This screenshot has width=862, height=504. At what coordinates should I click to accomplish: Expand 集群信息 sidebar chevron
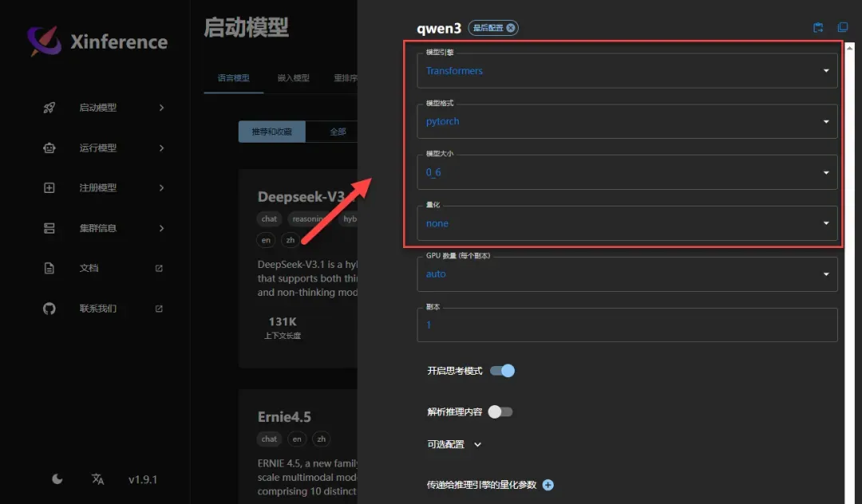[161, 228]
